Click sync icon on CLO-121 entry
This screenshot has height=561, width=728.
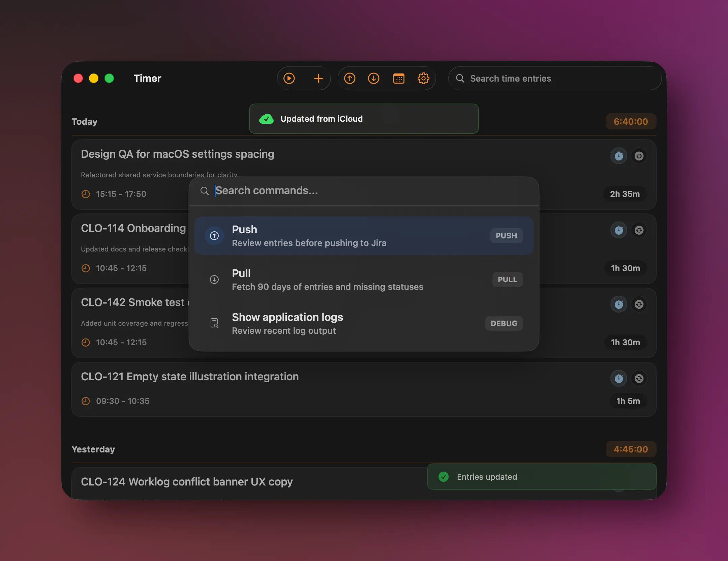[639, 378]
